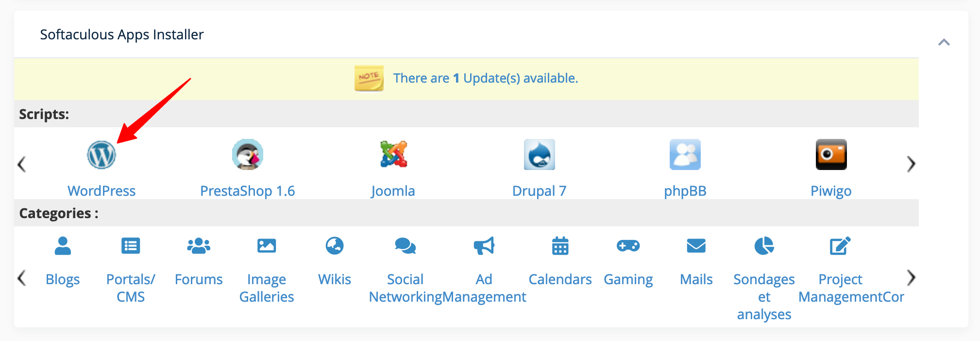The image size is (980, 341).
Task: Click the PrestaShop 1.6 puffin icon
Action: [x=248, y=154]
